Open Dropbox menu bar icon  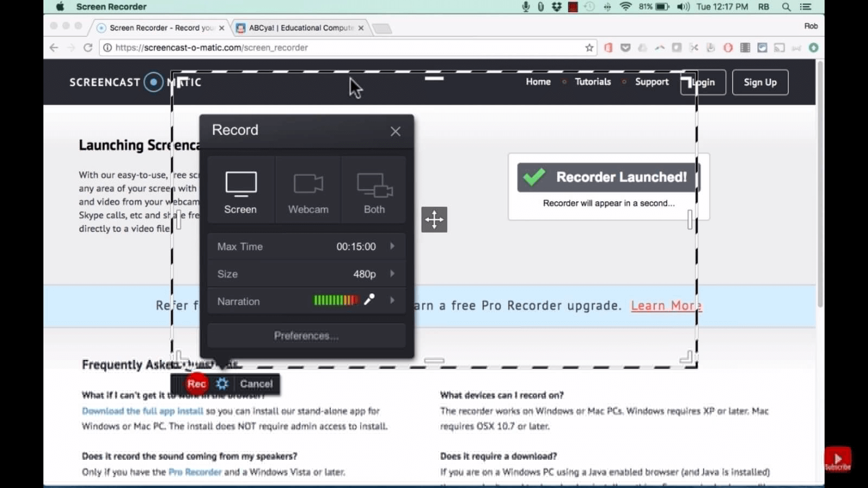click(557, 7)
